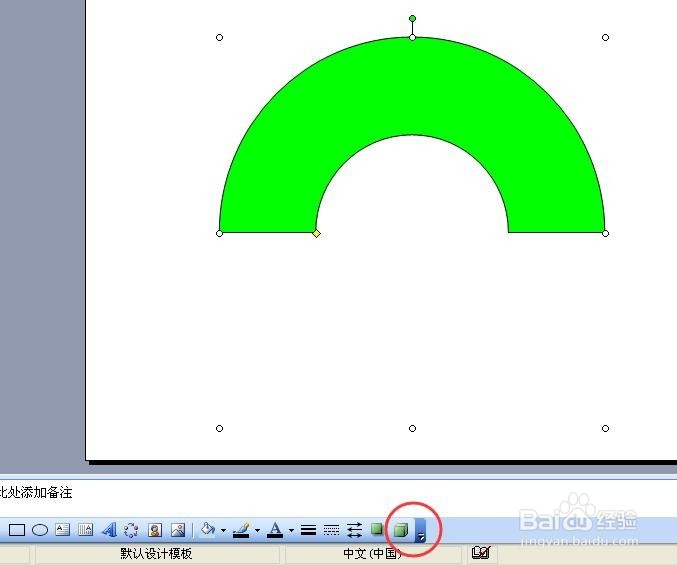Select the green block arc shape

coord(412,86)
